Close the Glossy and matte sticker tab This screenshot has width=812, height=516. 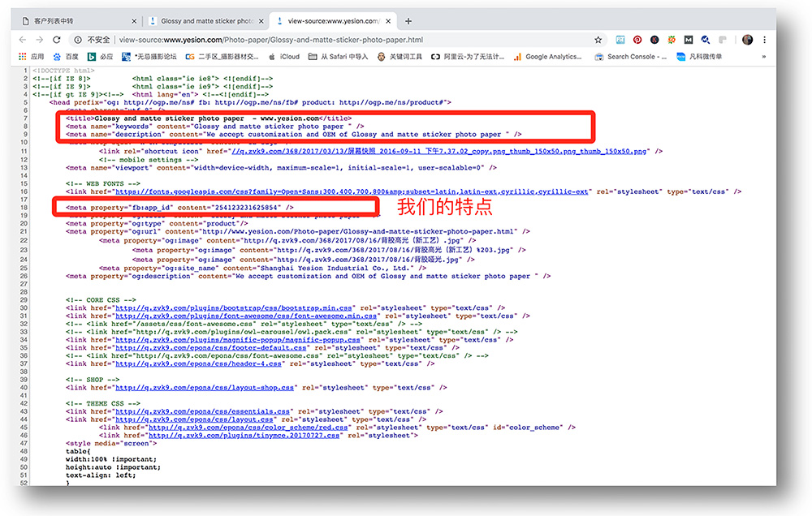(x=261, y=21)
